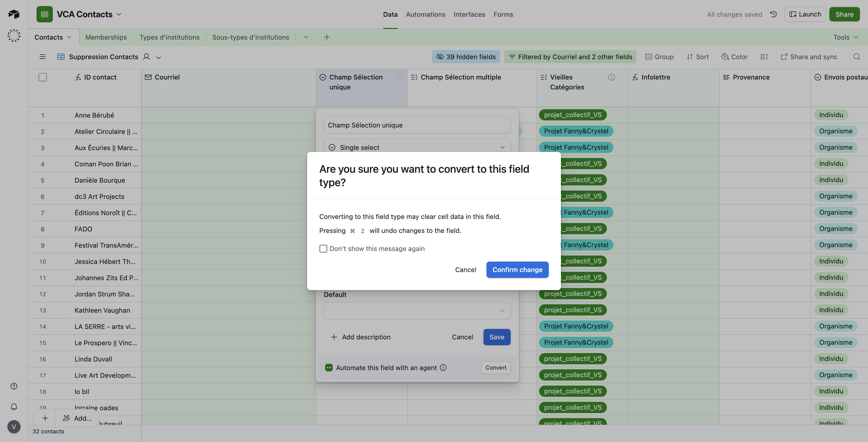
Task: Click the search magnifier icon
Action: click(857, 57)
